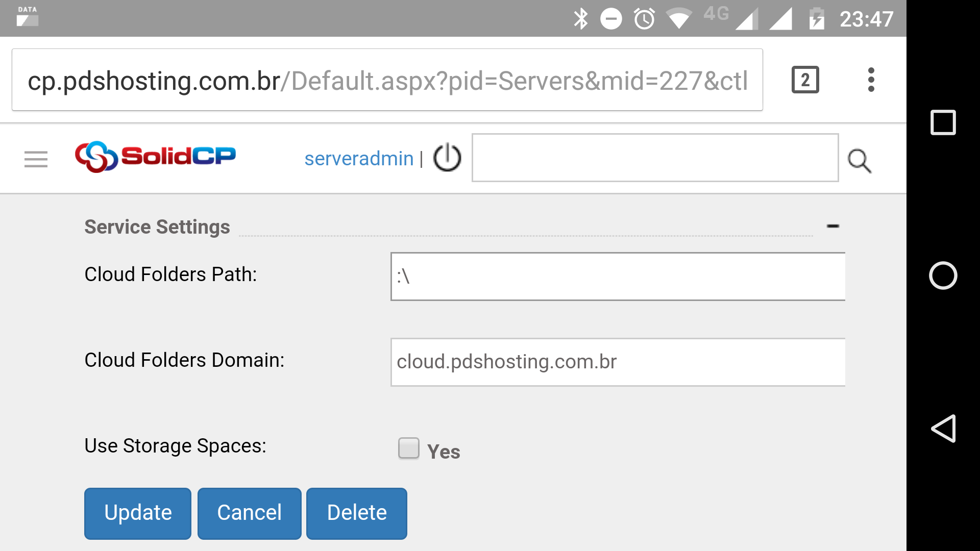Viewport: 980px width, 551px height.
Task: Edit the Cloud Folders Path field
Action: coord(618,277)
